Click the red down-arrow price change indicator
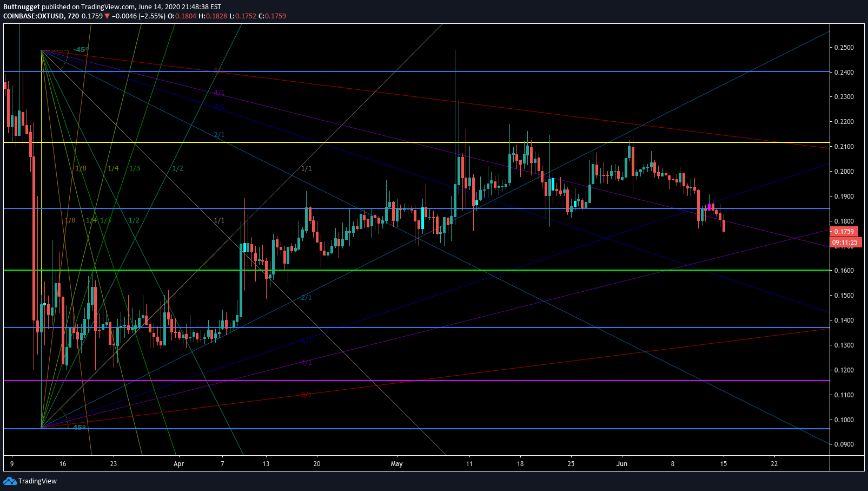868x491 pixels. [108, 16]
